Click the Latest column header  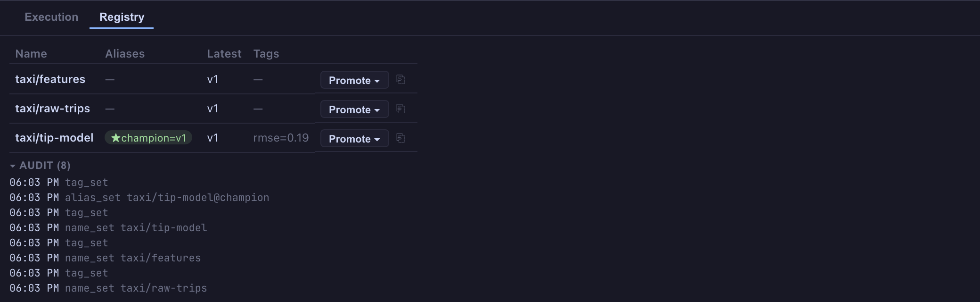point(224,54)
